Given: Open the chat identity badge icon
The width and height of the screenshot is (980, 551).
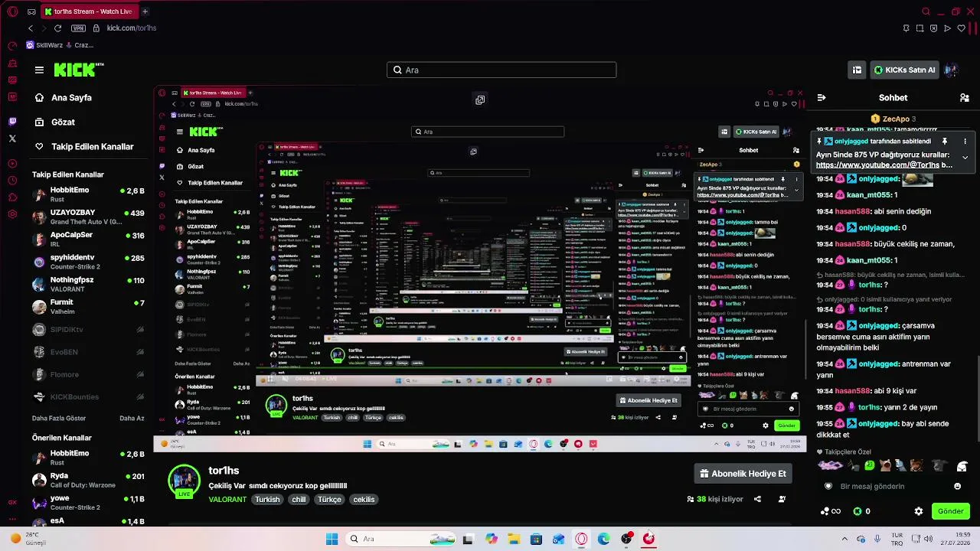Looking at the screenshot, I should click(828, 486).
